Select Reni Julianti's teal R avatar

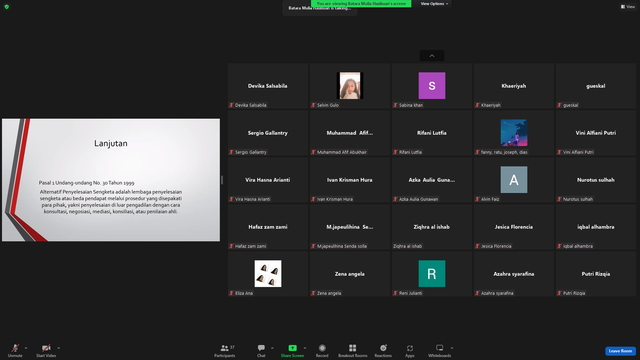pos(432,273)
